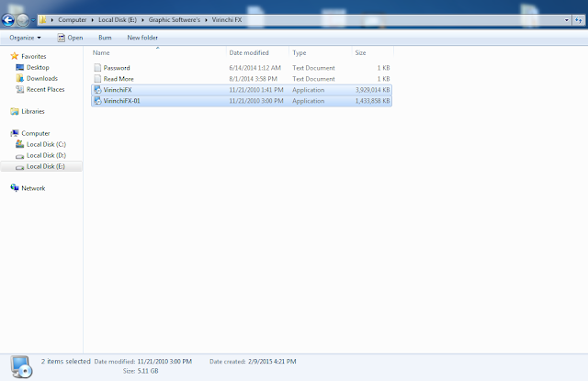Open Local Disk (E:) in navigation pane
Screen dimensions: 588x381
coord(46,166)
